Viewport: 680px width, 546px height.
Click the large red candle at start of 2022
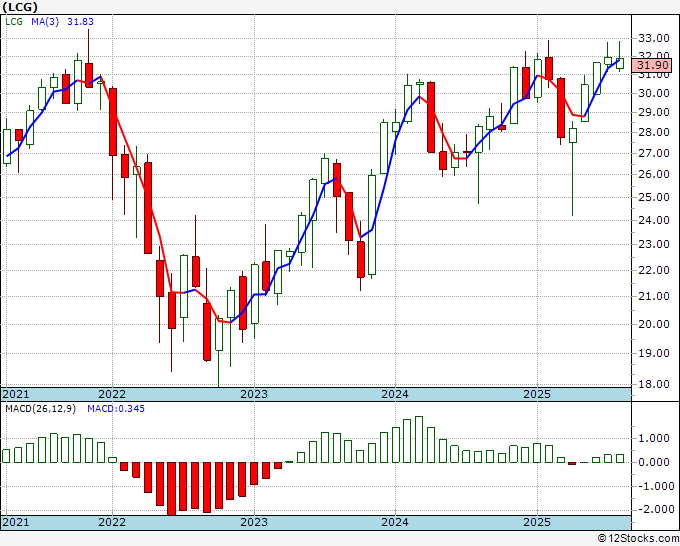point(113,122)
